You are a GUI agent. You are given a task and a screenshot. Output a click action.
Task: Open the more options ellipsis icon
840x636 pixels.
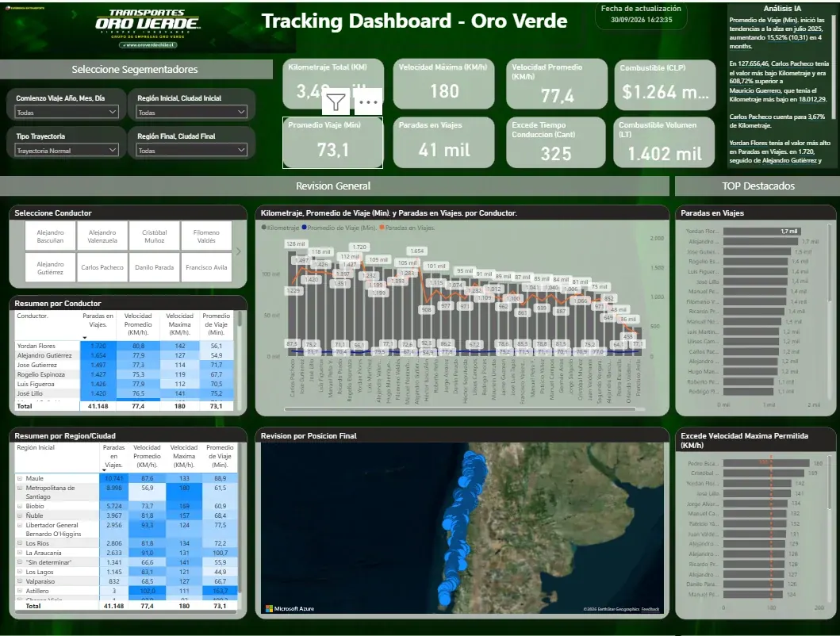[x=368, y=102]
